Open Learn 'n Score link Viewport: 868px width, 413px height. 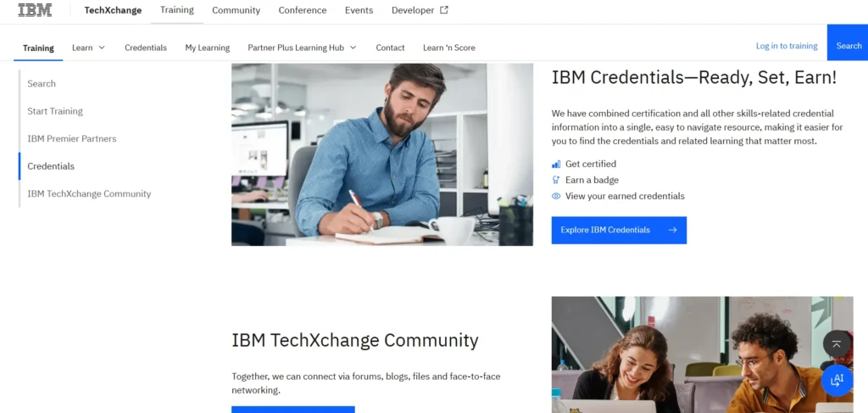point(449,47)
